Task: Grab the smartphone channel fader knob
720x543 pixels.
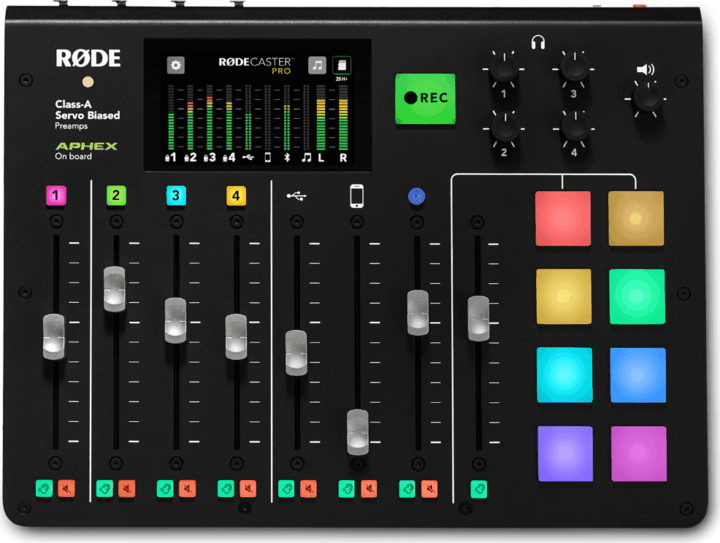Action: click(358, 432)
